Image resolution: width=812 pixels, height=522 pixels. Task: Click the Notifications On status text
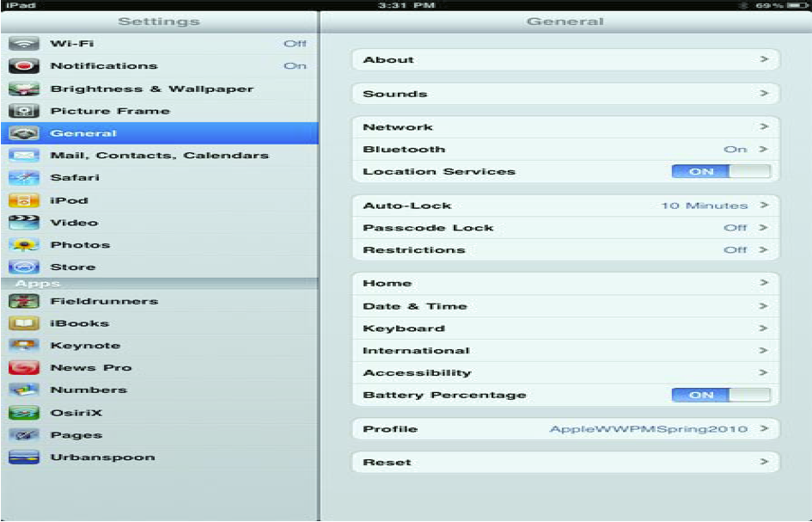pyautogui.click(x=296, y=66)
